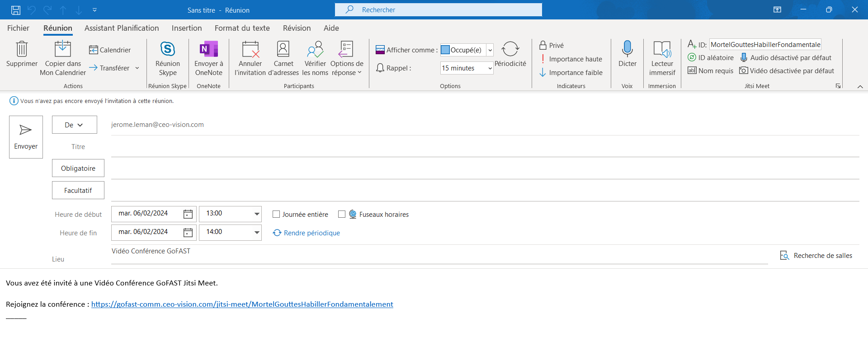The height and width of the screenshot is (346, 868).
Task: Click the Supprimer trash icon
Action: tap(22, 49)
